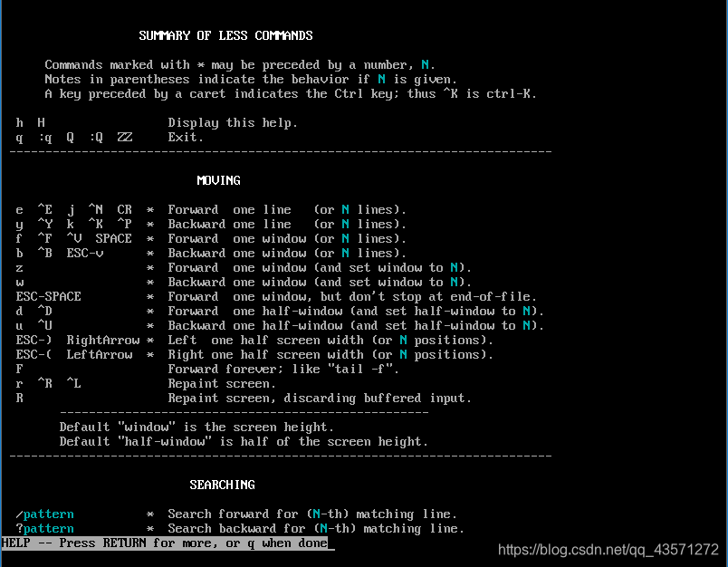Click the 'ESC-)' key label
Viewport: 728px width, 567px height.
[34, 341]
